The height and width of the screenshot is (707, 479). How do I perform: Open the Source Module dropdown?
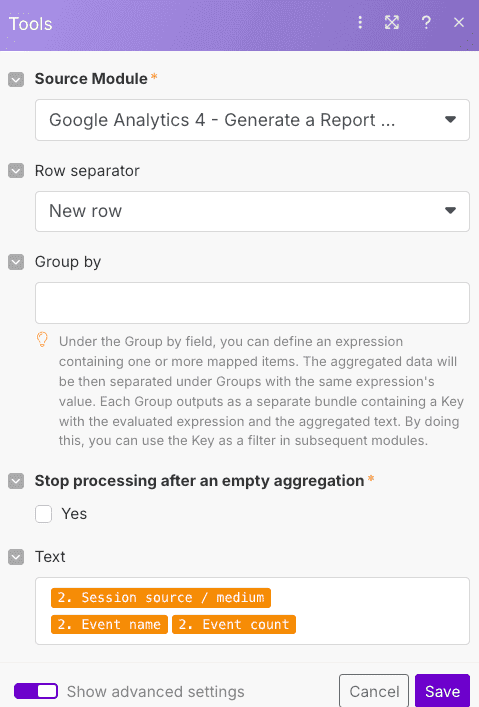[x=252, y=120]
